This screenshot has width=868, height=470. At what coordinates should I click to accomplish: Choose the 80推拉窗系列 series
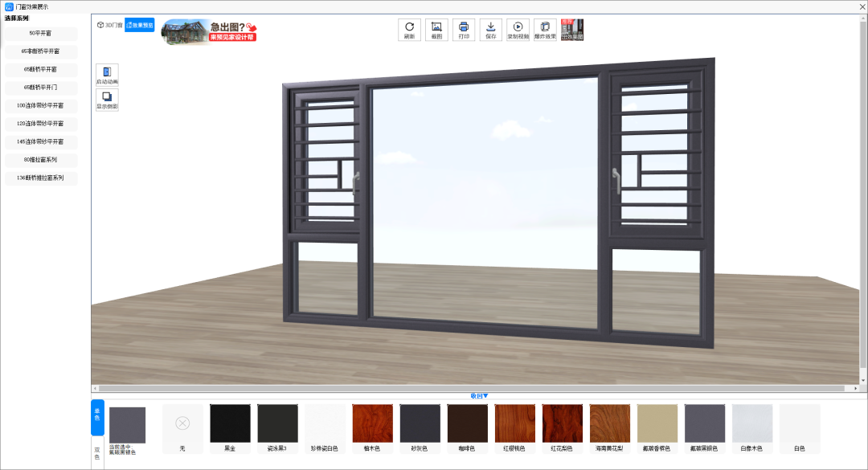click(x=41, y=160)
